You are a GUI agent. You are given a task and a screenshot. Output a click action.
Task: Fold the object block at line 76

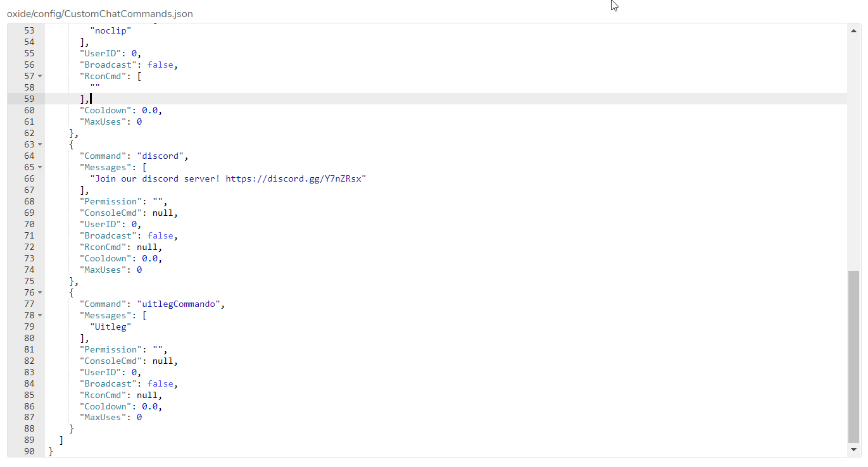pos(41,292)
